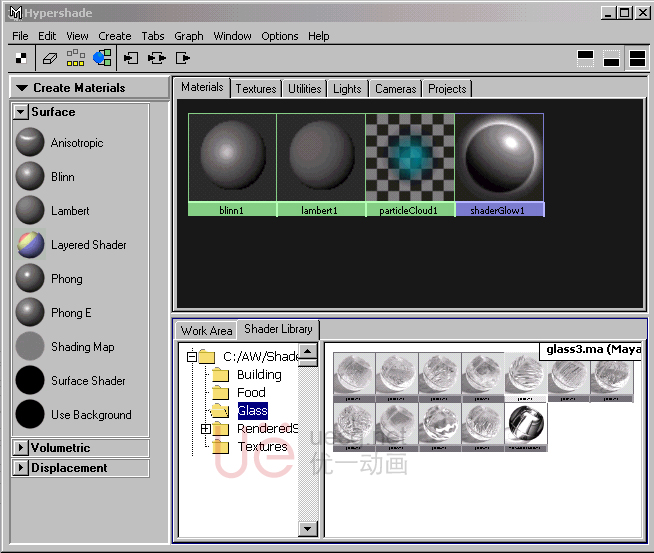Open the Options menu
The image size is (654, 553).
279,36
